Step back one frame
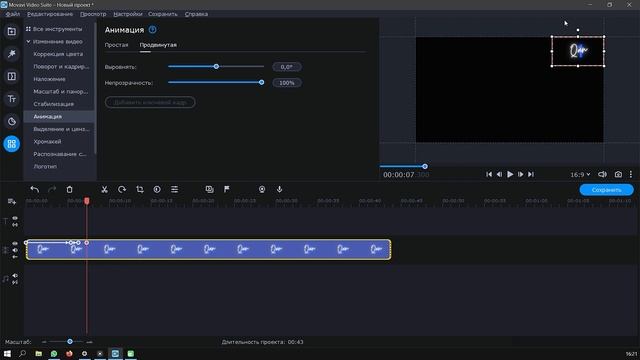 tap(499, 174)
